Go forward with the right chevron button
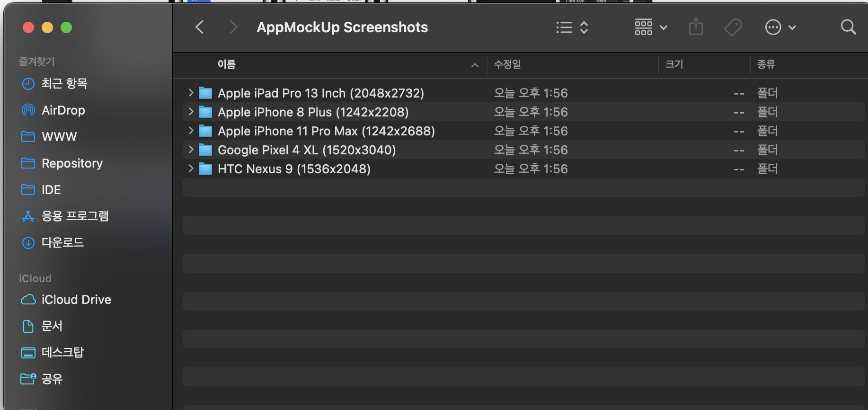This screenshot has height=410, width=868. 233,27
